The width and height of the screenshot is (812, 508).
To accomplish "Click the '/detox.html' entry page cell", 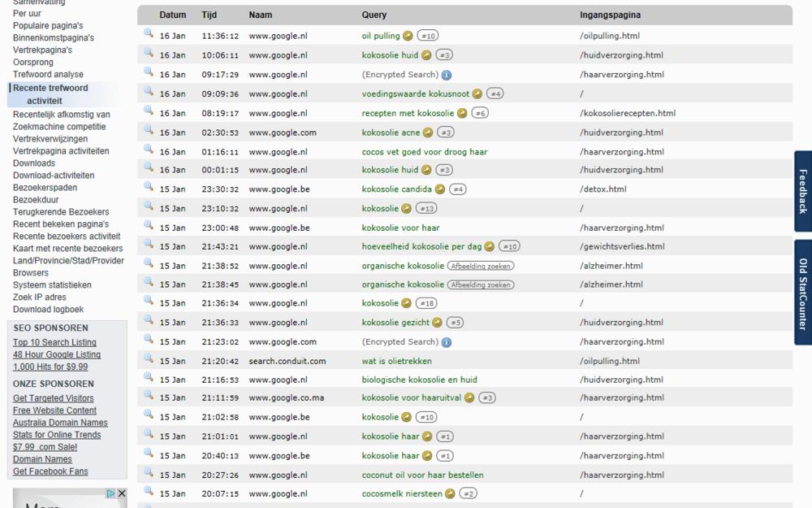I will pos(603,189).
